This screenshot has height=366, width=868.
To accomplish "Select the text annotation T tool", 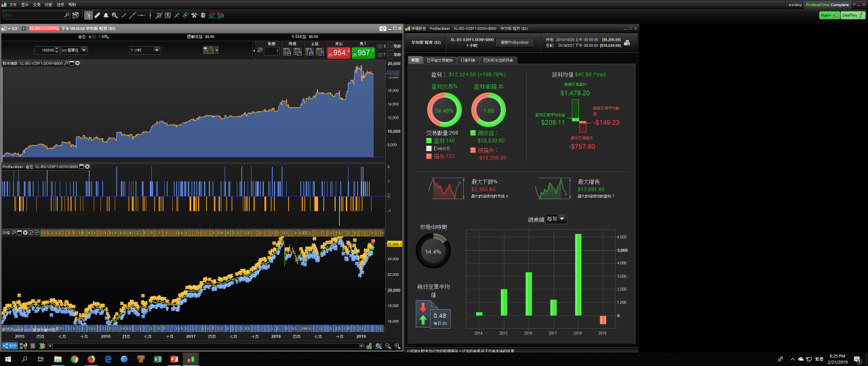I will 167,15.
